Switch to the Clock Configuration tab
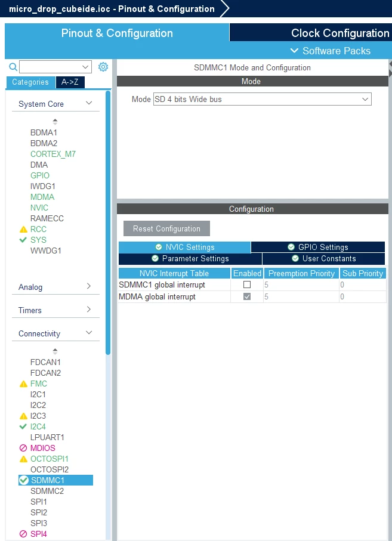 tap(311, 33)
